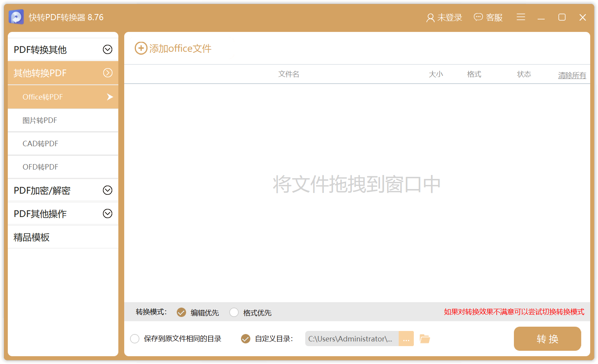
Task: Switch to the 图片转PDF category
Action: coord(40,120)
